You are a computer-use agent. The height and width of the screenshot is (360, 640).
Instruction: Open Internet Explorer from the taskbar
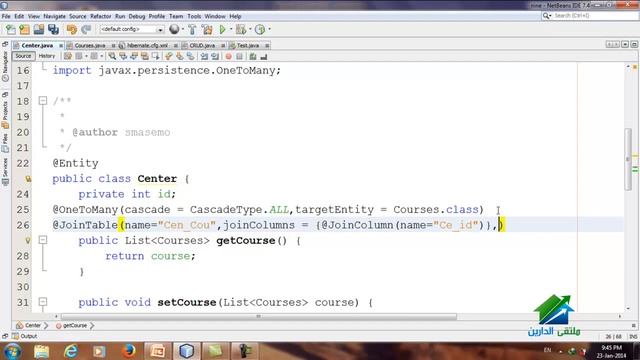coord(71,351)
